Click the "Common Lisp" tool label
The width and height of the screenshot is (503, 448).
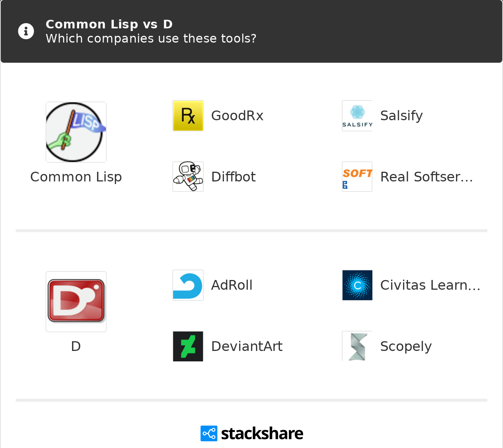coord(76,177)
